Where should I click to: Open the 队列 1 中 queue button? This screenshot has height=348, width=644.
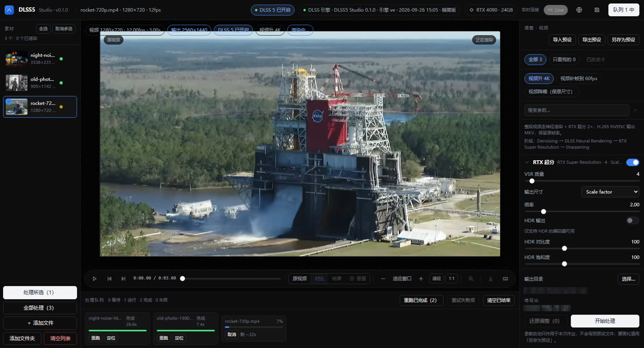(x=624, y=10)
